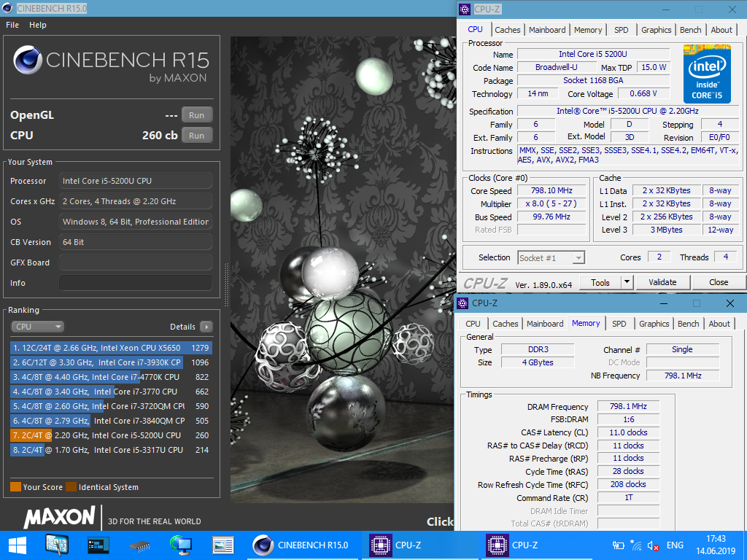Click the Tools button in CPU-Z
Screen dimensions: 747x560
click(600, 282)
